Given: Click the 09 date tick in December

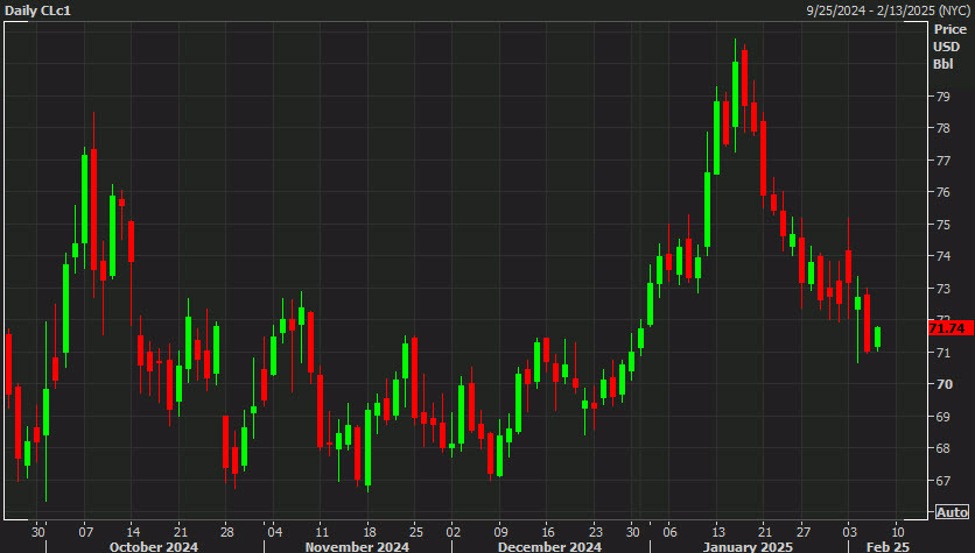Looking at the screenshot, I should coord(501,532).
